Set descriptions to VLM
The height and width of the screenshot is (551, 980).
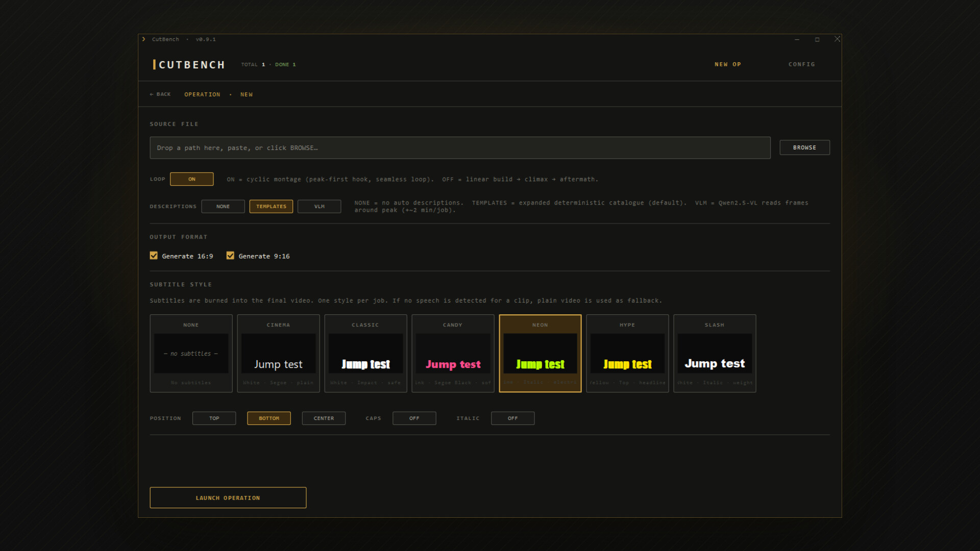[x=319, y=207]
